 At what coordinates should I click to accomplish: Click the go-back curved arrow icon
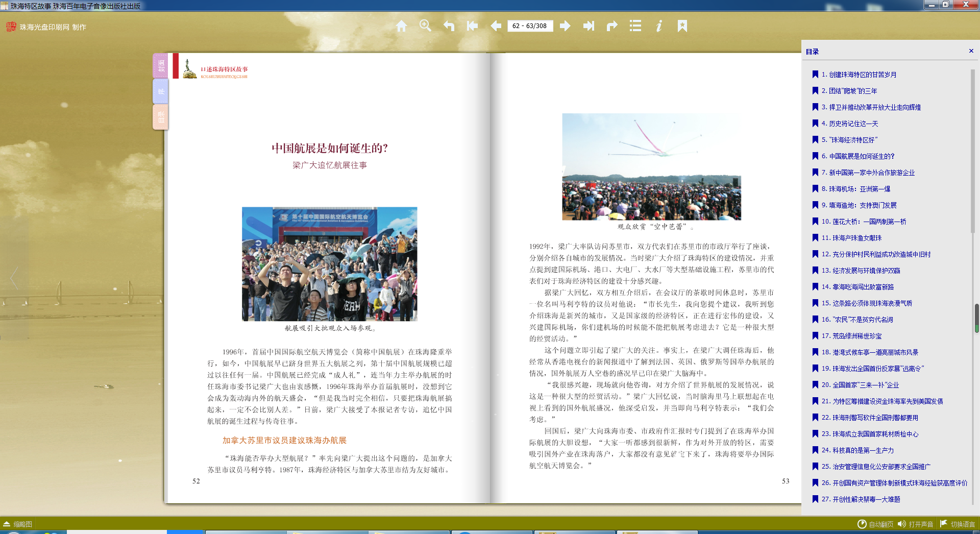(449, 26)
